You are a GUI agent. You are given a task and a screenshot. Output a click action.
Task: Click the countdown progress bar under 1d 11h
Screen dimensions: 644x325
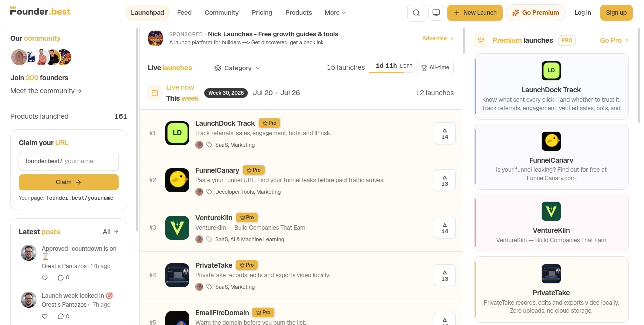[391, 72]
